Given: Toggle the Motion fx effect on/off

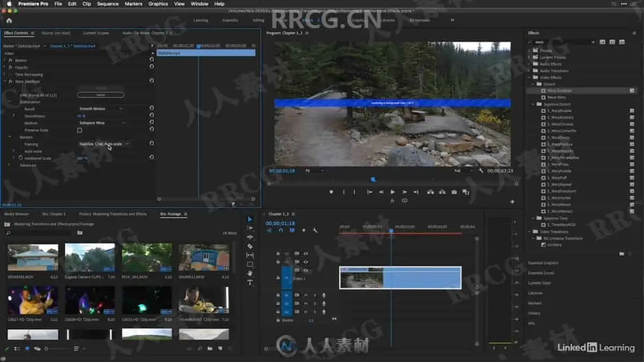Looking at the screenshot, I should [x=10, y=60].
